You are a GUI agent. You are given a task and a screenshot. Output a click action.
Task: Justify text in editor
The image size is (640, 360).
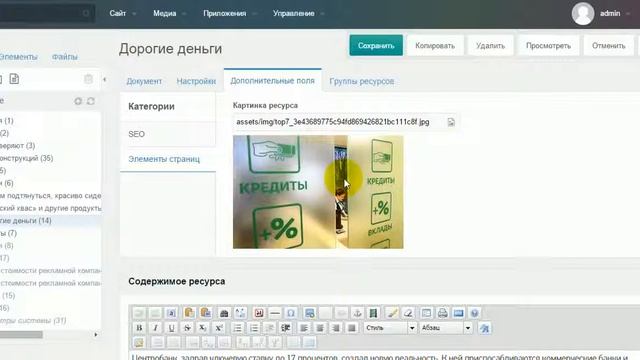351,328
